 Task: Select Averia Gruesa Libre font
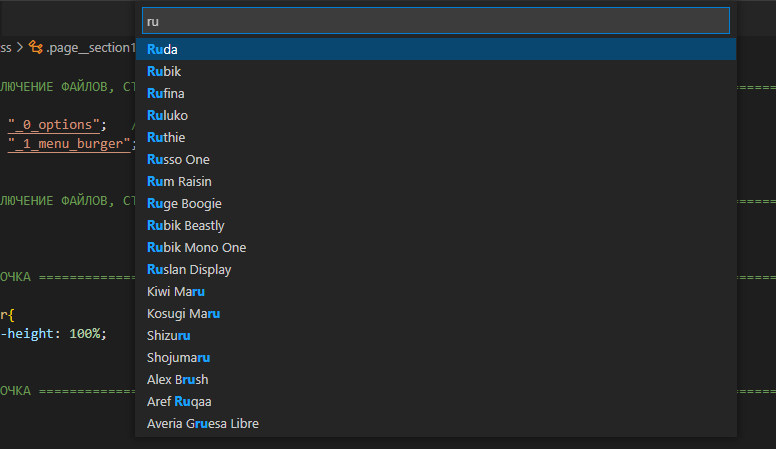[x=436, y=424]
